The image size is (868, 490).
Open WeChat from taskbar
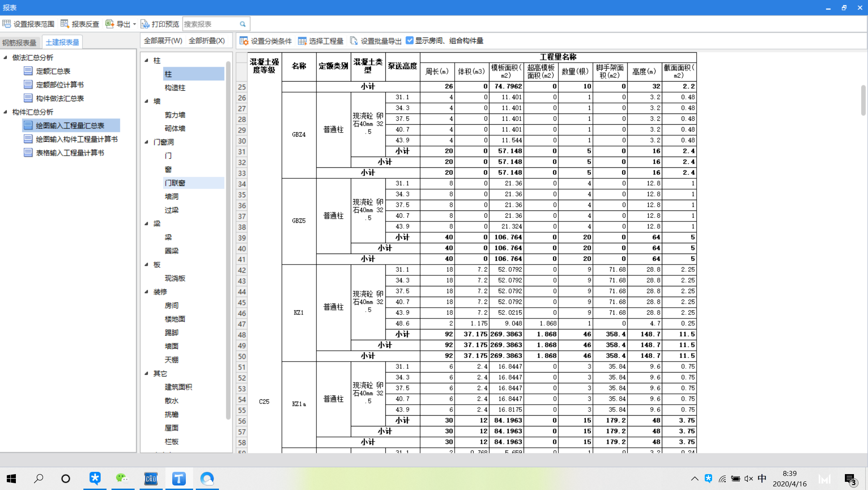click(x=122, y=479)
